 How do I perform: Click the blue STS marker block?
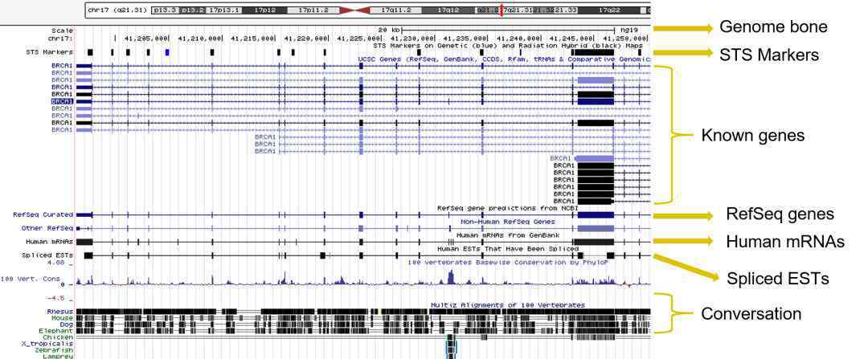(x=167, y=52)
